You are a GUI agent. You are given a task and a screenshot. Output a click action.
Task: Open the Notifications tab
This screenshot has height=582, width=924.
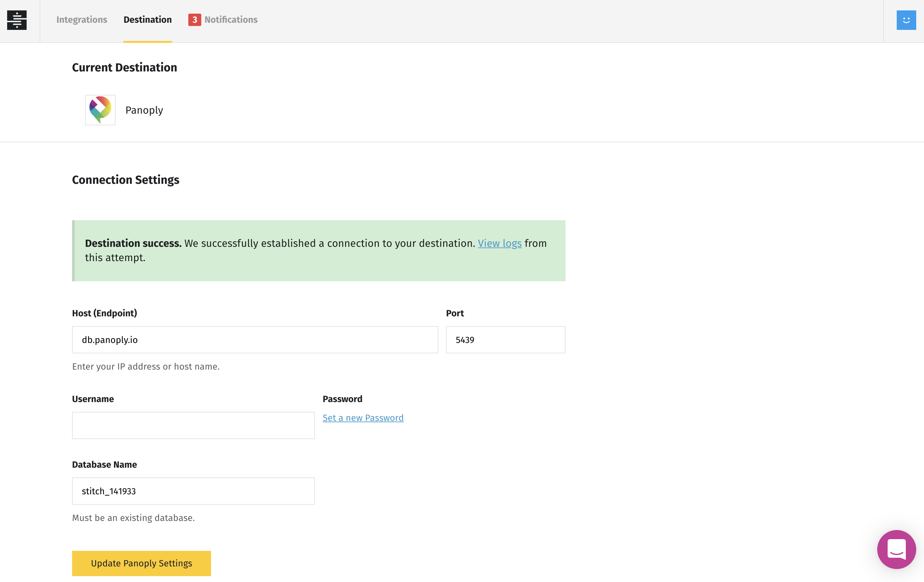point(231,19)
